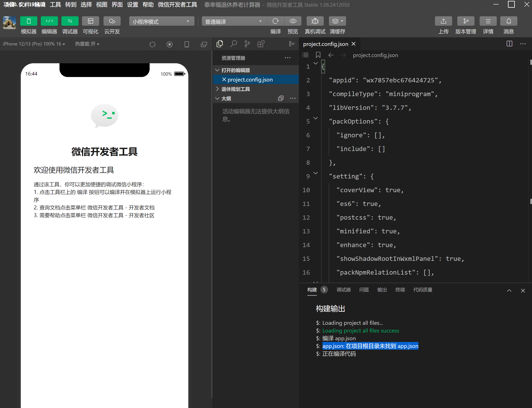Image resolution: width=532 pixels, height=408 pixels.
Task: Fold the packOptions block on line 5
Action: [316, 118]
